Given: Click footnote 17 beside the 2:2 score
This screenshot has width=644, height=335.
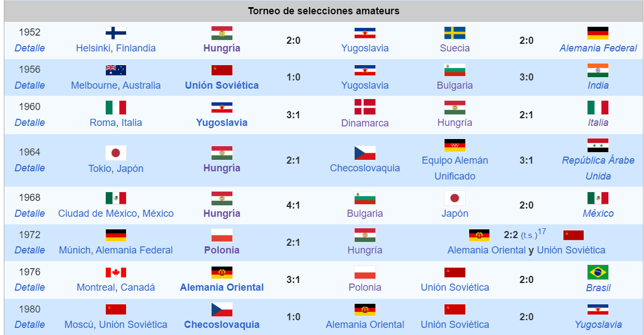Looking at the screenshot, I should click(x=542, y=232).
